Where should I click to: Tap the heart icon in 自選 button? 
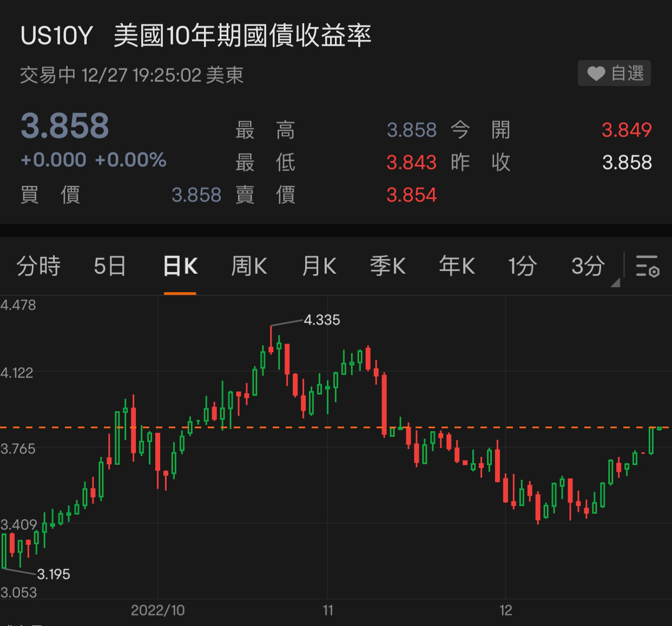pyautogui.click(x=596, y=74)
